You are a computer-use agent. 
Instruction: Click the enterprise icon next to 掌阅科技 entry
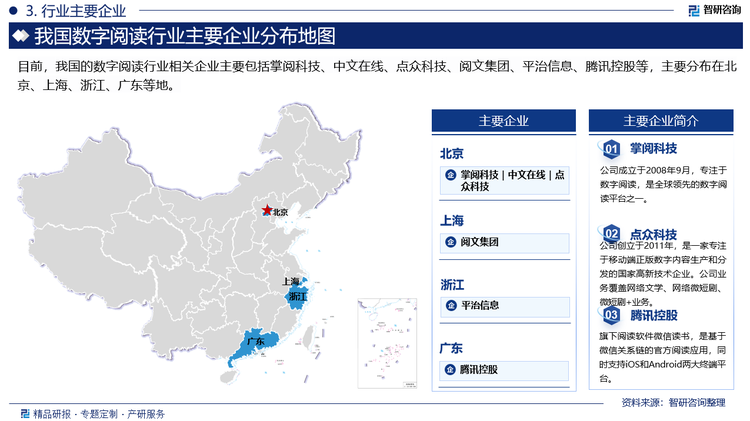[450, 175]
